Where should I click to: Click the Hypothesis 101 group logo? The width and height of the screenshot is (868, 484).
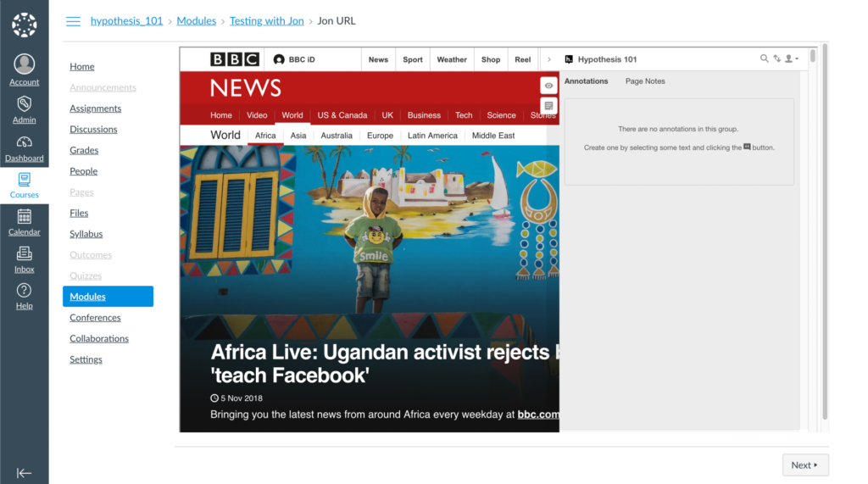(569, 59)
